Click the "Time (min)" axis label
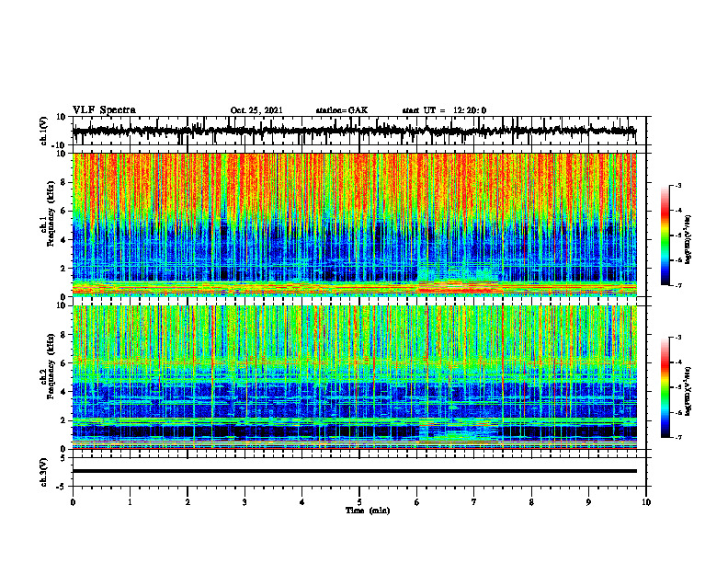Viewport: 728px width, 563px height. pyautogui.click(x=368, y=511)
